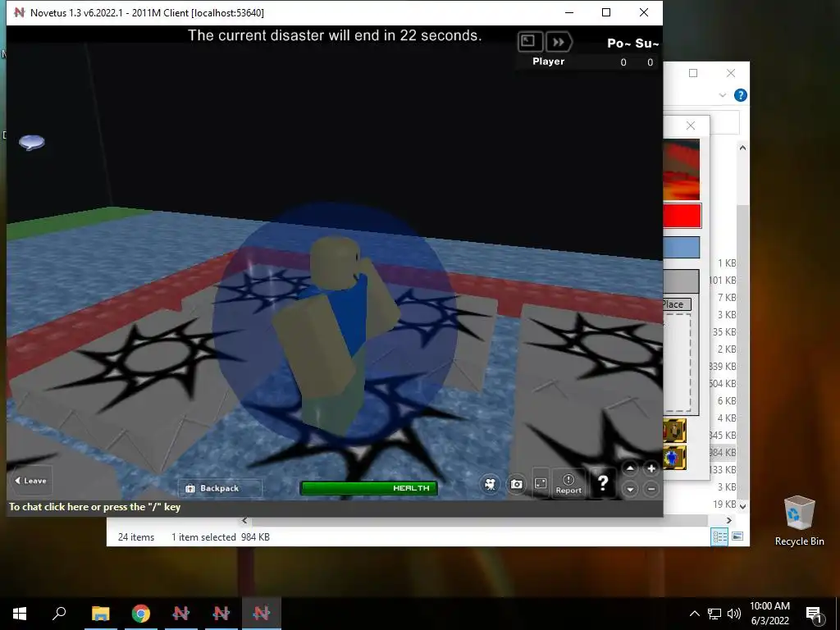Click the lava map thumbnail in background dialog
The width and height of the screenshot is (840, 630).
682,169
